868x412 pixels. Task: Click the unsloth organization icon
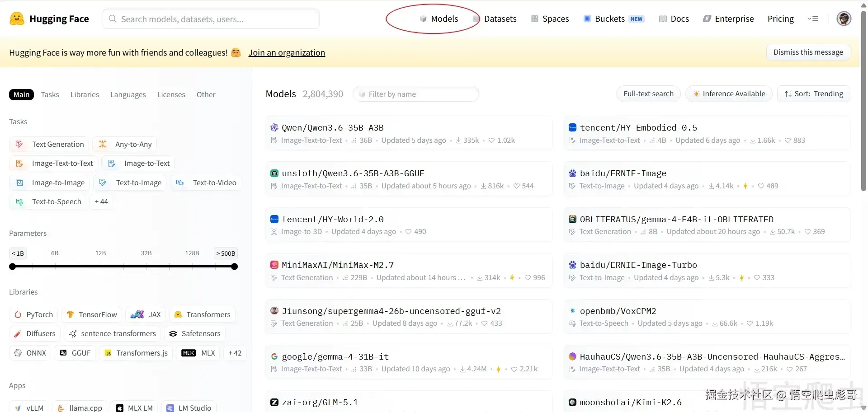click(x=274, y=173)
